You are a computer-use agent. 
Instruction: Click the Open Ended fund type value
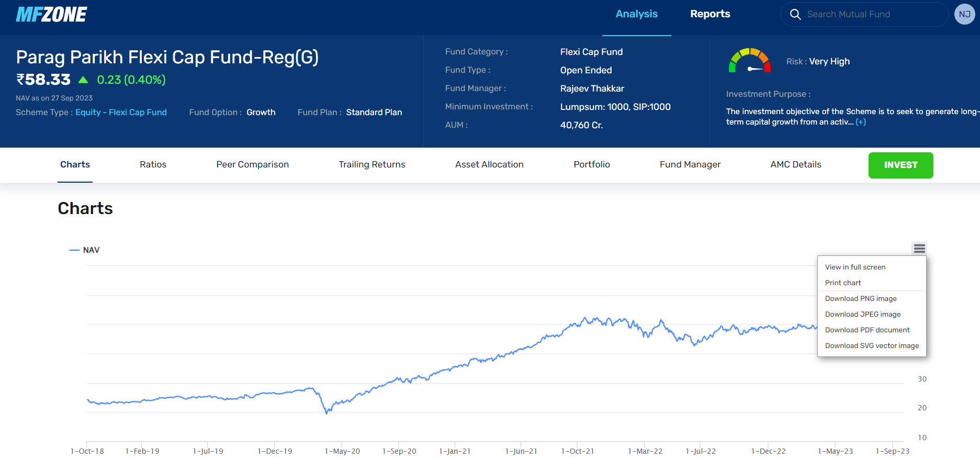click(586, 70)
